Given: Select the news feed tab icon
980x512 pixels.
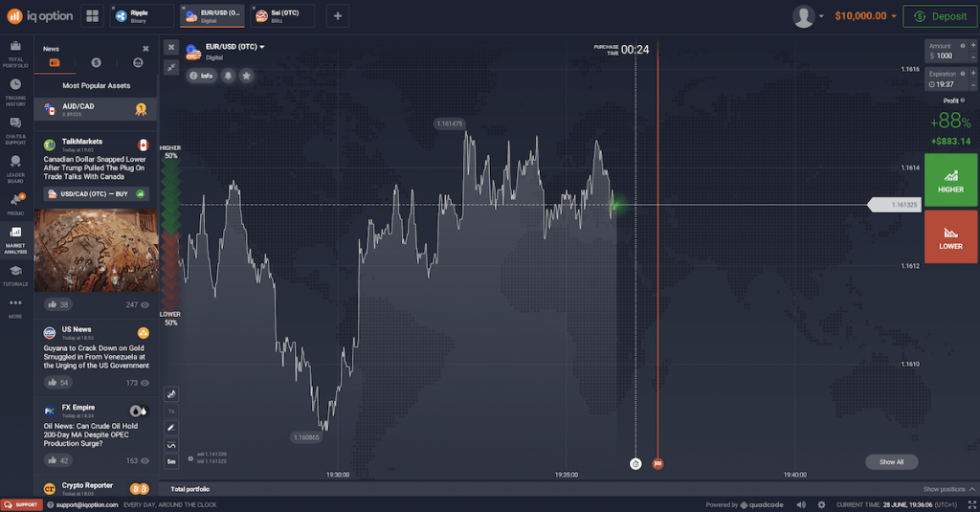Looking at the screenshot, I should click(55, 62).
